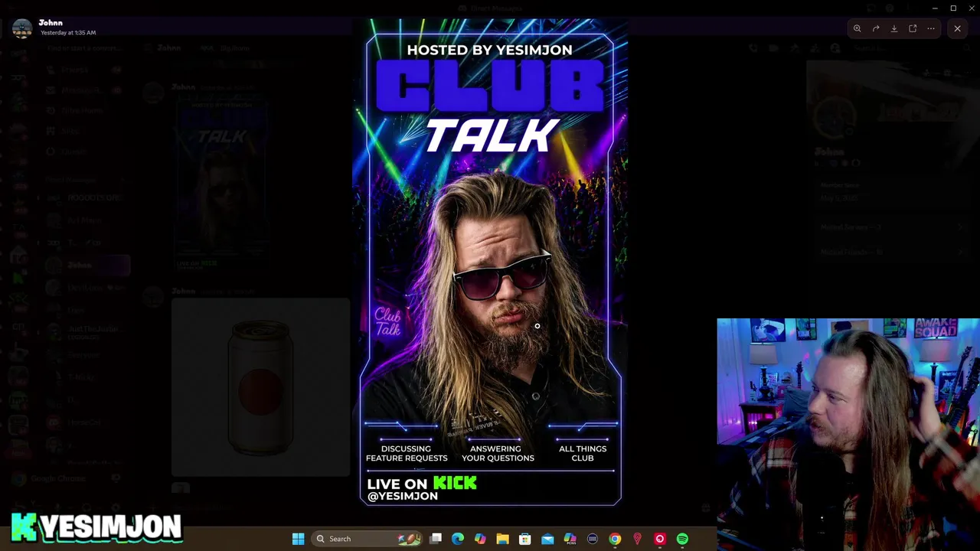Open File Explorer from the taskbar
Image resolution: width=980 pixels, height=551 pixels.
[x=502, y=539]
